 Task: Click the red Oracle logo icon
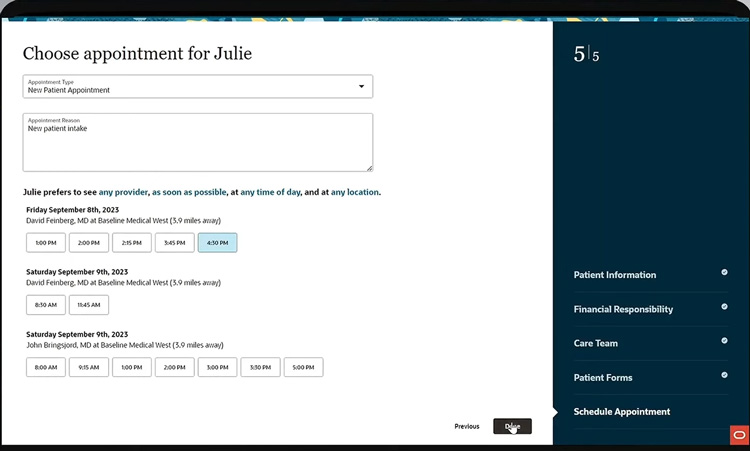click(x=739, y=435)
